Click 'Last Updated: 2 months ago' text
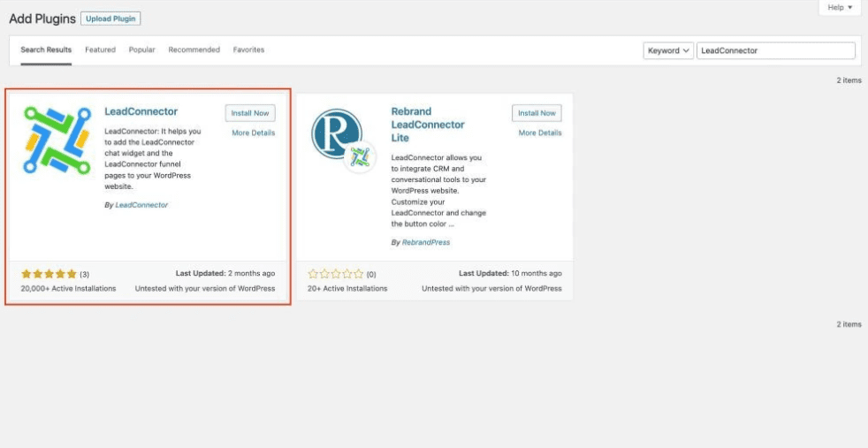This screenshot has height=448, width=868. [225, 273]
